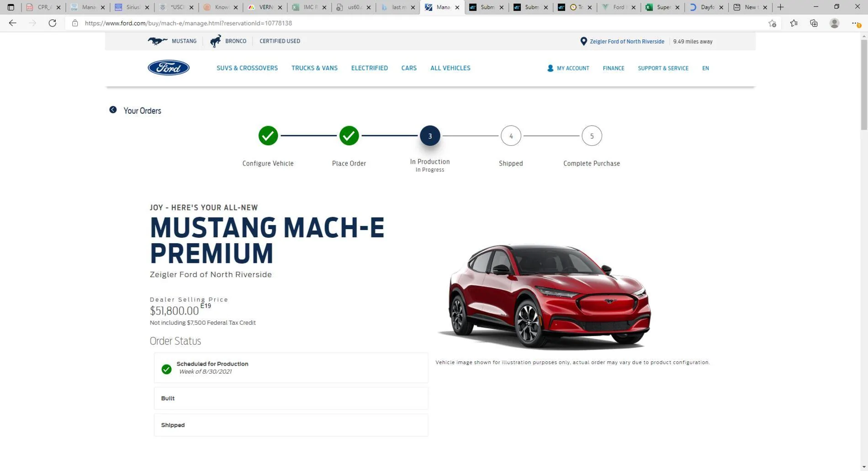Expand the Scheduled for Production status row

tap(291, 368)
